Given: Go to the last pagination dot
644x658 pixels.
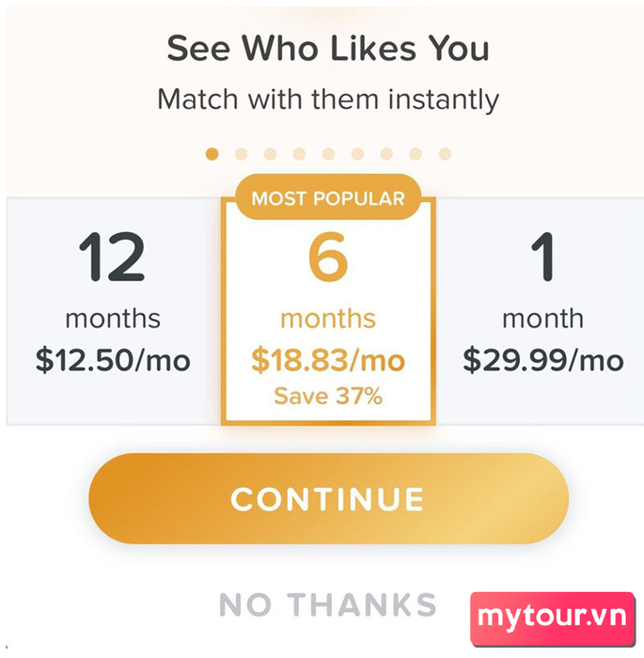Looking at the screenshot, I should (x=445, y=154).
